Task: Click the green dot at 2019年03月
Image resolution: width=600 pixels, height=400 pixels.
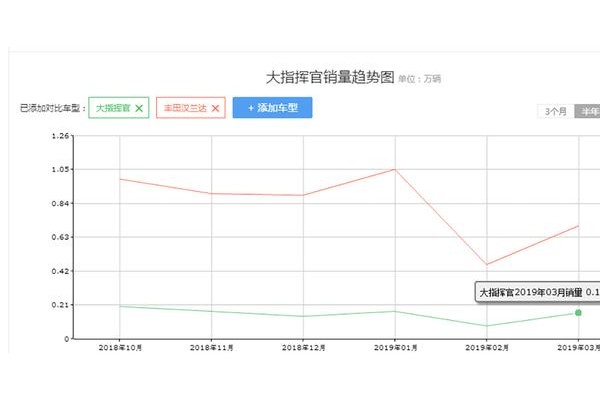Action: point(578,313)
